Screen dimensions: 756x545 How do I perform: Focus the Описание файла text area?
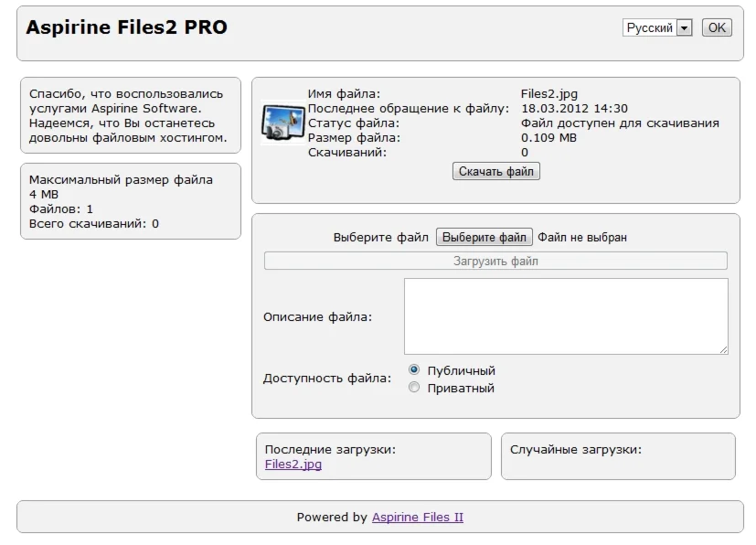tap(566, 316)
